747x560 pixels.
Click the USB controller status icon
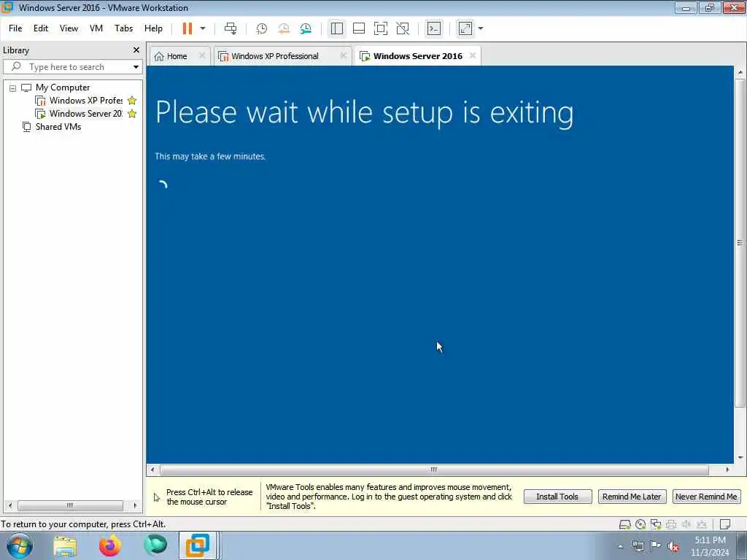pos(702,525)
